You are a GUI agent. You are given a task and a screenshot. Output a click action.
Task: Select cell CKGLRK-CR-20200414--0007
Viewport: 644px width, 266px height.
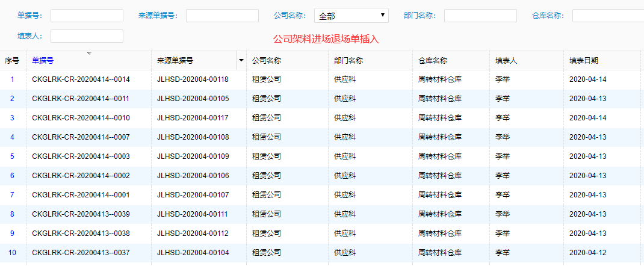click(81, 137)
